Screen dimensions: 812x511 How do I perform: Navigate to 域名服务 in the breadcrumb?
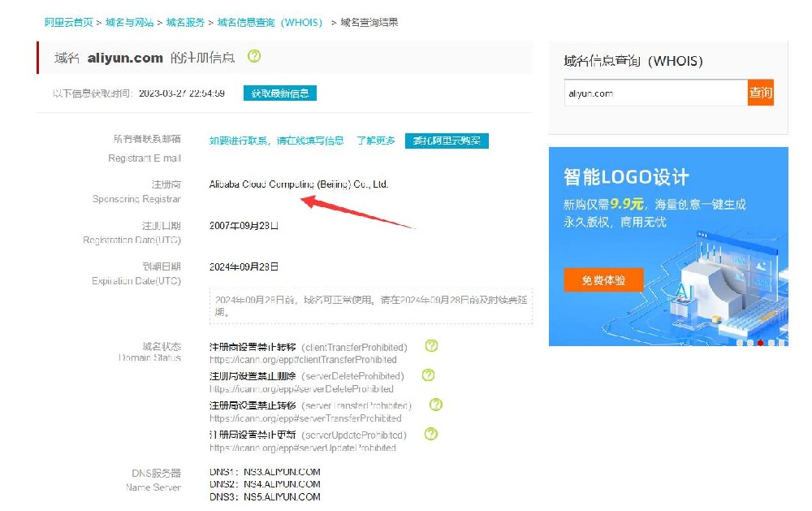pos(185,23)
